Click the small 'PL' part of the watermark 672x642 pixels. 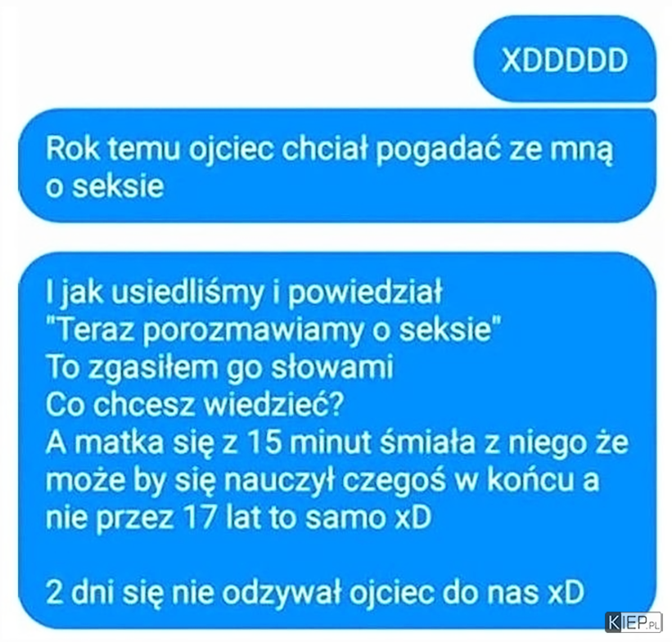point(653,626)
